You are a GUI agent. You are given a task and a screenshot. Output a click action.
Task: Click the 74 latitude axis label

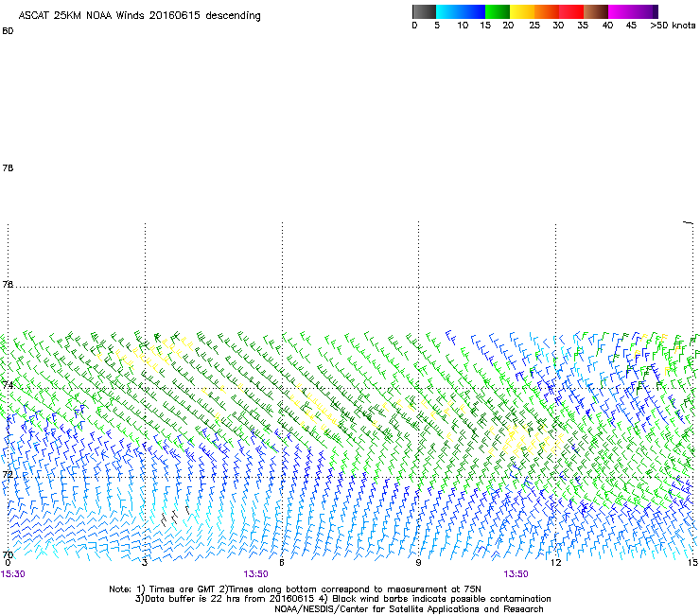8,385
